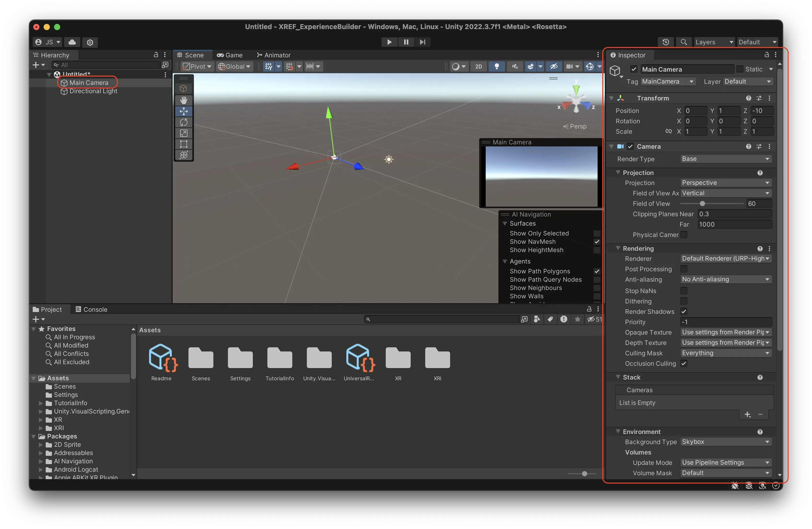Add camera to Stack with plus

click(748, 414)
